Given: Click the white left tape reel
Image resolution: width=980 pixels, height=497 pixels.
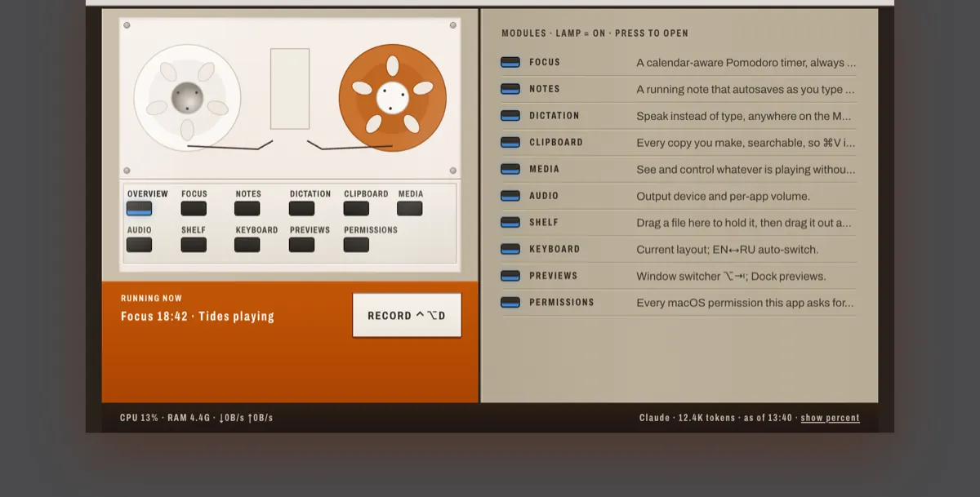Looking at the screenshot, I should point(187,98).
